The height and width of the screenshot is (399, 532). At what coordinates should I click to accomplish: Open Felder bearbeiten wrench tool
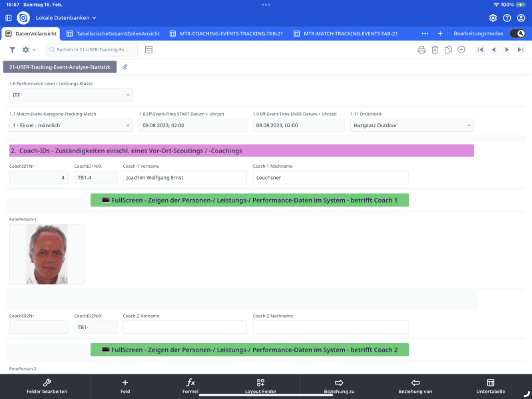click(x=47, y=386)
